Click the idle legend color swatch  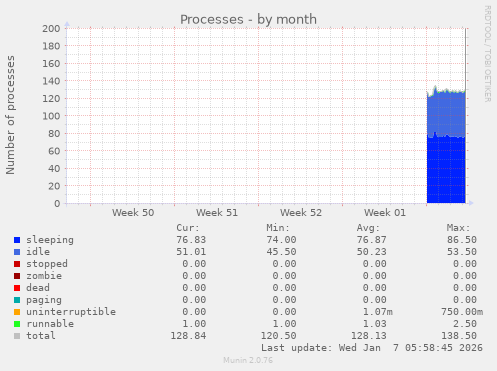17,252
